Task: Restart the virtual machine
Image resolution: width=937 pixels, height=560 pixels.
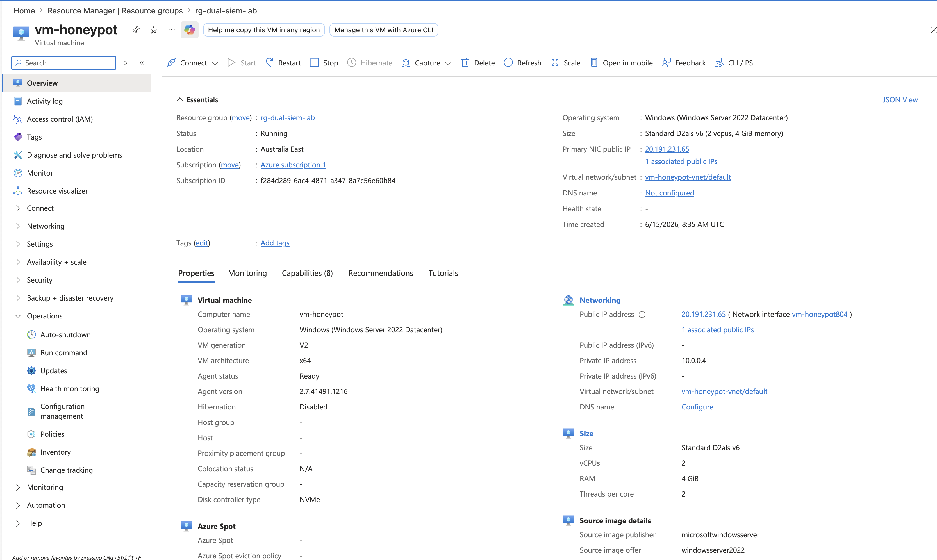Action: (x=283, y=63)
